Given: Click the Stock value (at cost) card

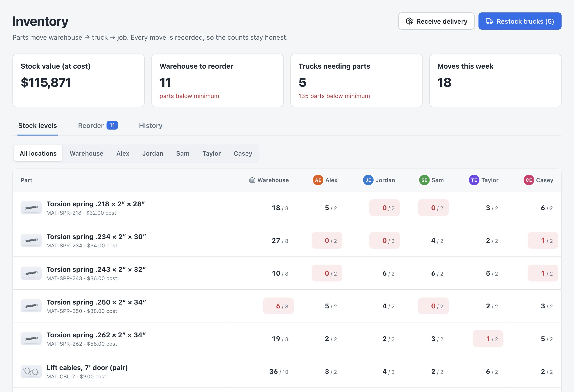Looking at the screenshot, I should coord(78,81).
